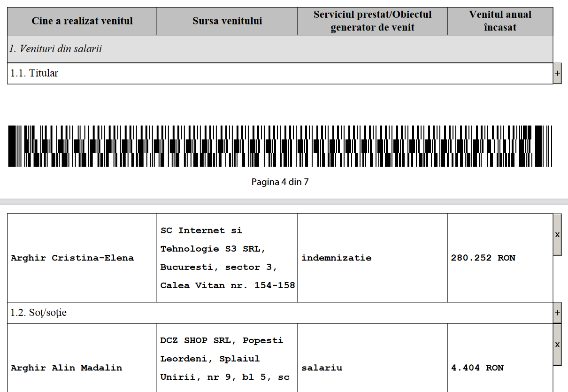This screenshot has height=392, width=568.
Task: Select the indemnizatie service field
Action: tap(336, 258)
